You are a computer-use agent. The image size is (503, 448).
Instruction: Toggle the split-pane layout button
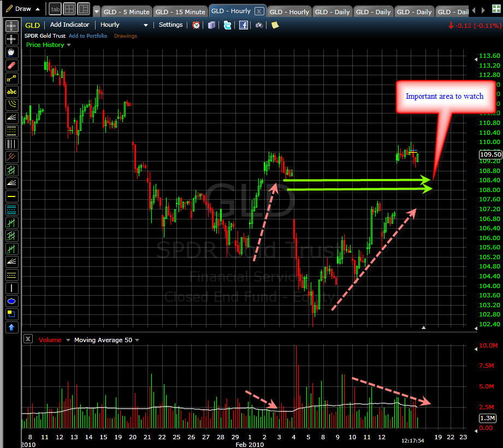pyautogui.click(x=84, y=9)
